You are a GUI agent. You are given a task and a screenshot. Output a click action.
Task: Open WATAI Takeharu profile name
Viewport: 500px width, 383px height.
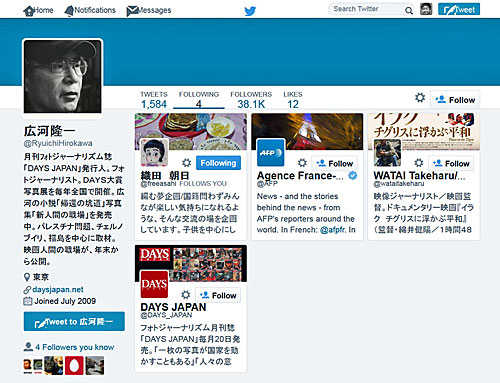pos(419,176)
